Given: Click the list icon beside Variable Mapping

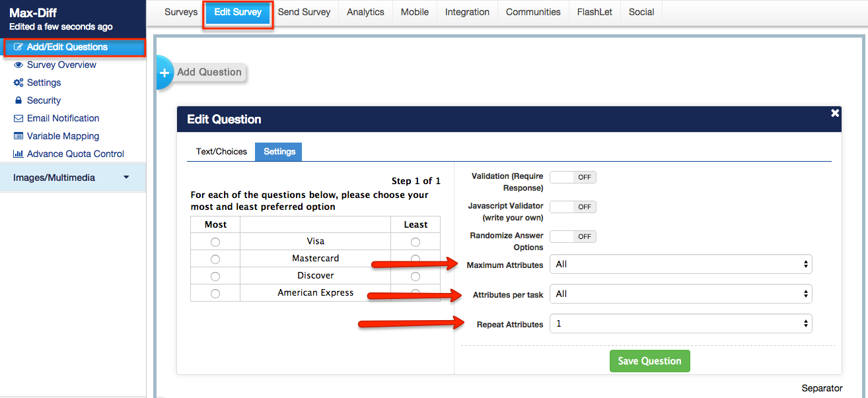Looking at the screenshot, I should pyautogui.click(x=18, y=136).
